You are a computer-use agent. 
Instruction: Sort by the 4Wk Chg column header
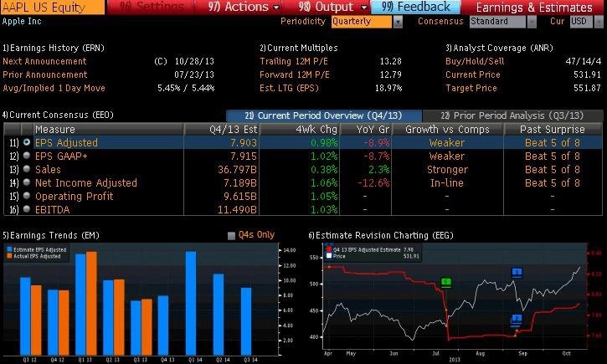[x=300, y=129]
